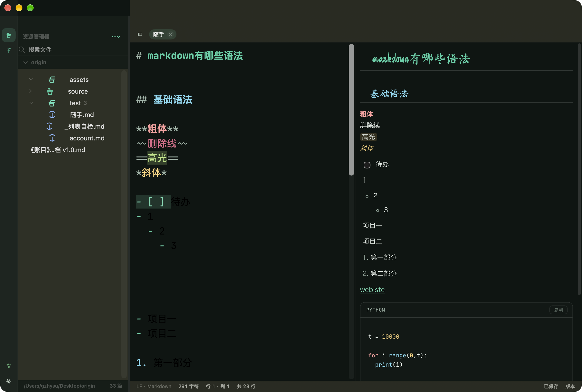Screen dimensions: 582x392
Task: Check the 待办 checkbox in preview
Action: (367, 165)
